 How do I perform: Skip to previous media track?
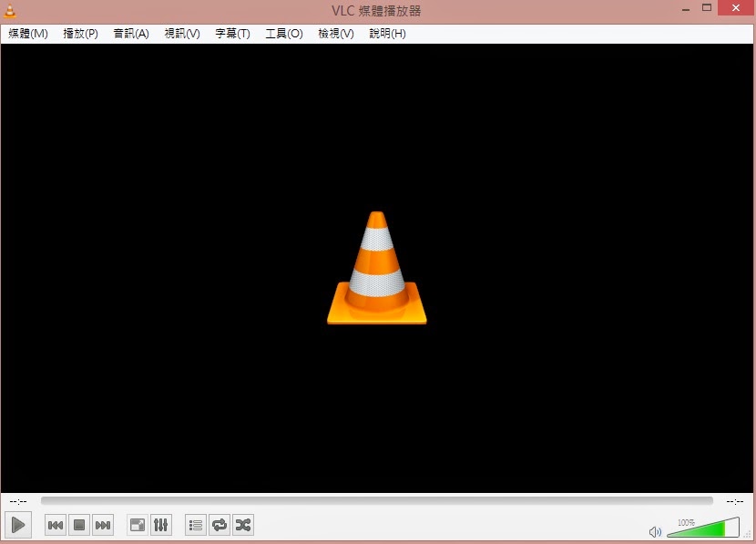point(56,525)
